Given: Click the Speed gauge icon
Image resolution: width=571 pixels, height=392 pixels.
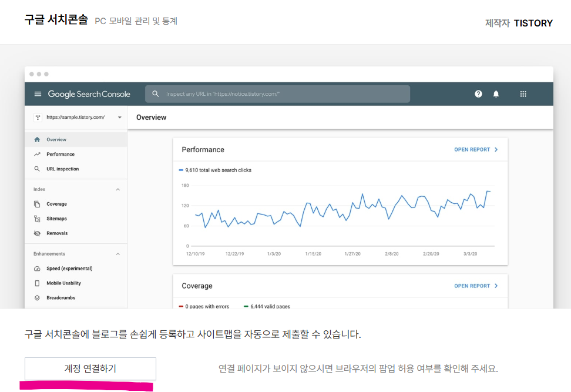Looking at the screenshot, I should point(37,269).
